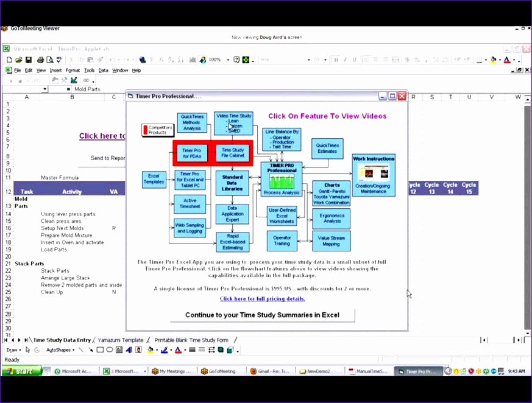Open the Zoom 100% dropdown
532x403 pixels.
tap(228, 60)
